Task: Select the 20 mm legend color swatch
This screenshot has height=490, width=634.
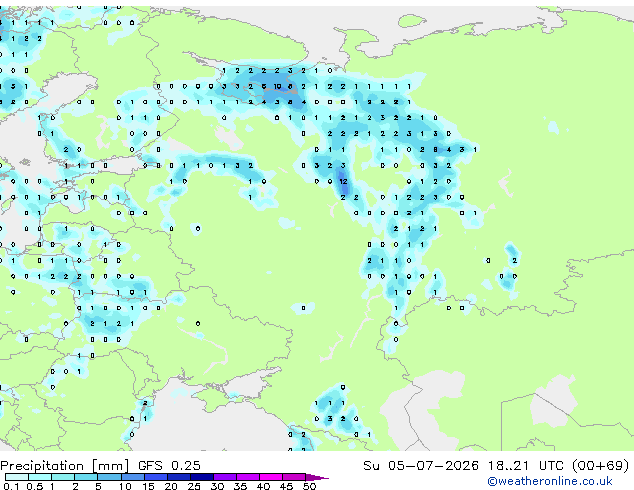Action: coord(179,477)
